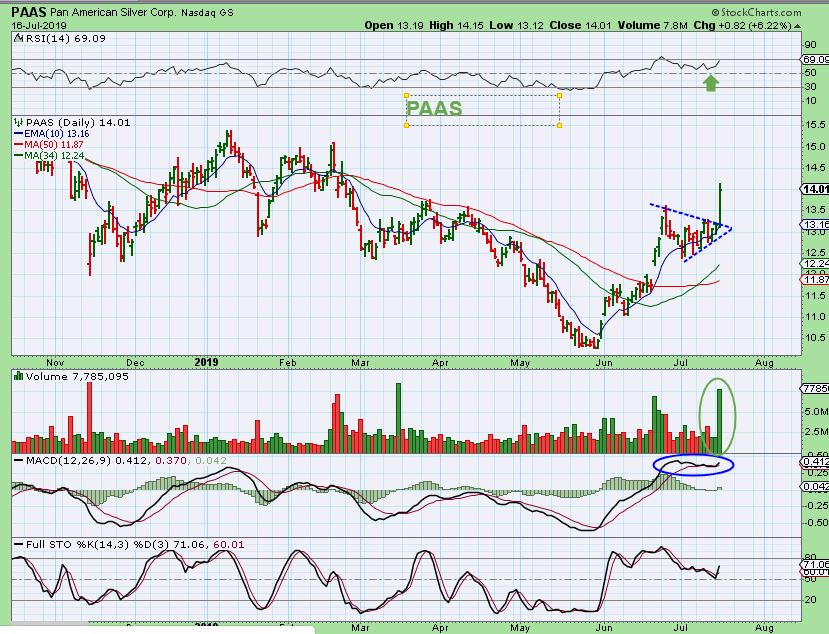829x634 pixels.
Task: Click the PAAS ticker symbol in the chart title
Action: click(x=29, y=12)
